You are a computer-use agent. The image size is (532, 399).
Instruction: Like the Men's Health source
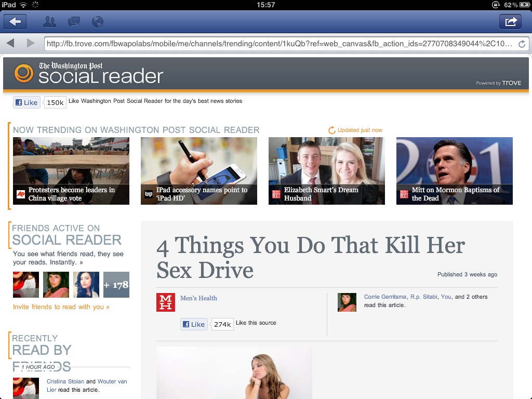[x=194, y=324]
